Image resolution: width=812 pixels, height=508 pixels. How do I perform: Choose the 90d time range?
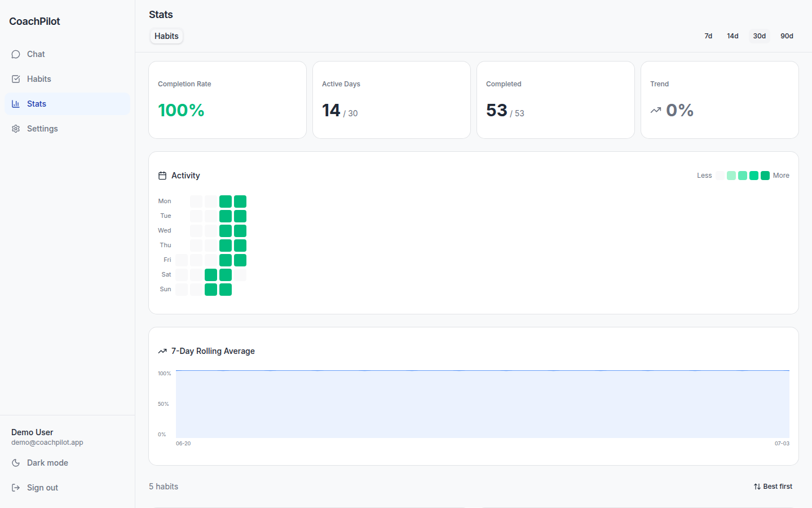point(787,36)
